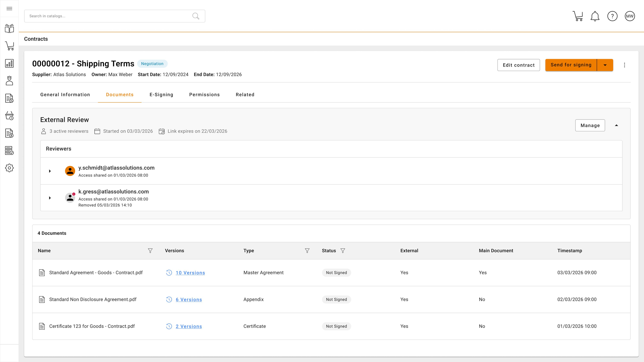This screenshot has width=644, height=362.
Task: Open the MW user profile avatar
Action: tap(630, 16)
